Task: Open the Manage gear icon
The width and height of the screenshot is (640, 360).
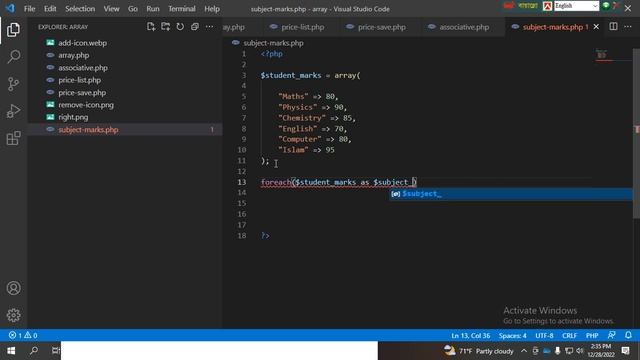Action: 13,315
